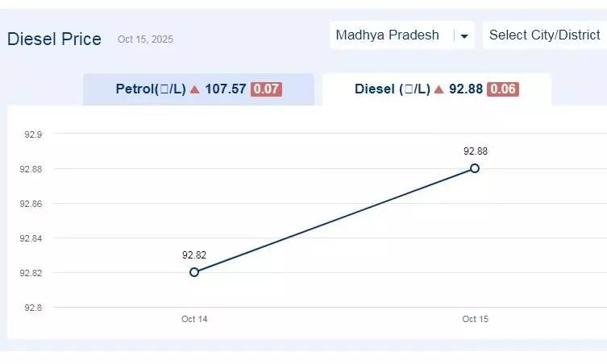
Task: Click the 92.9 y-axis gridline label
Action: point(32,134)
